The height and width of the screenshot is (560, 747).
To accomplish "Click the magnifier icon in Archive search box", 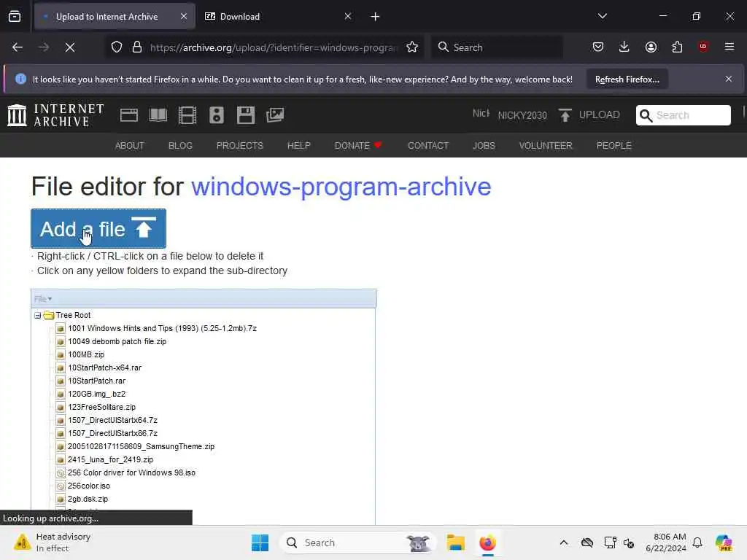I will (646, 115).
